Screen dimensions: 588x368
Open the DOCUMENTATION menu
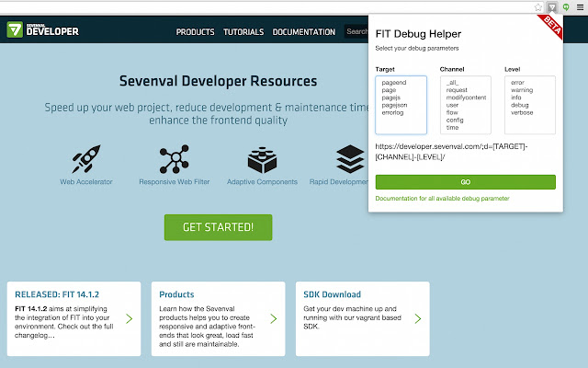click(304, 32)
